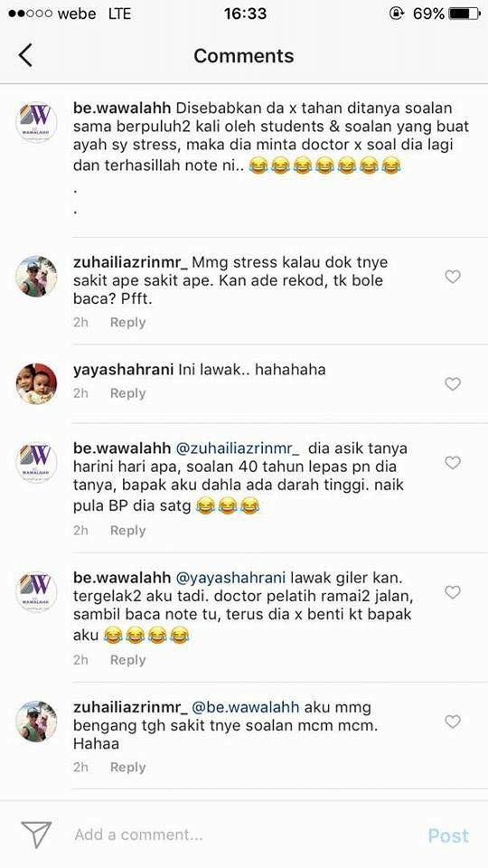Screen dimensions: 488x868
Task: Open @be.wawalahh mention in last comment
Action: (245, 707)
